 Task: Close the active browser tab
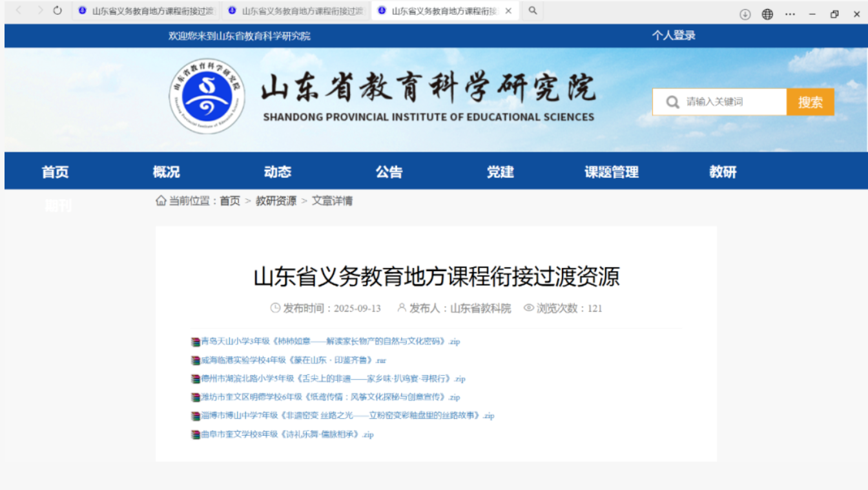coord(508,11)
